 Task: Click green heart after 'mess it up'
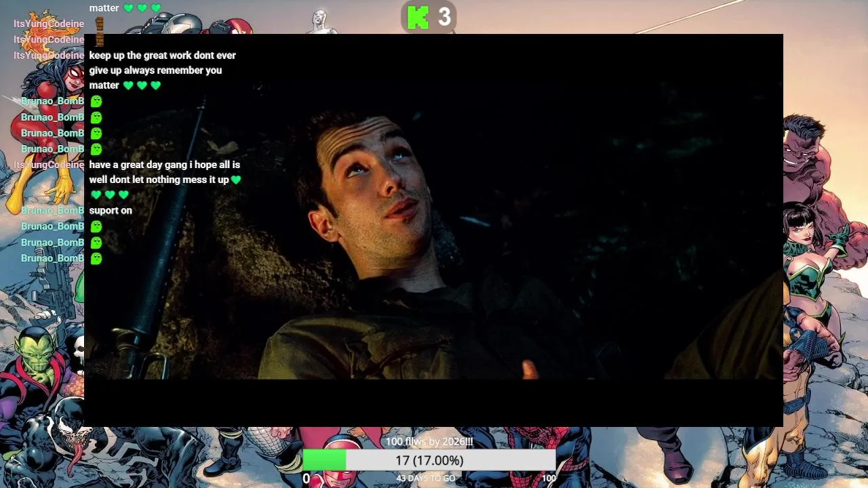point(236,180)
